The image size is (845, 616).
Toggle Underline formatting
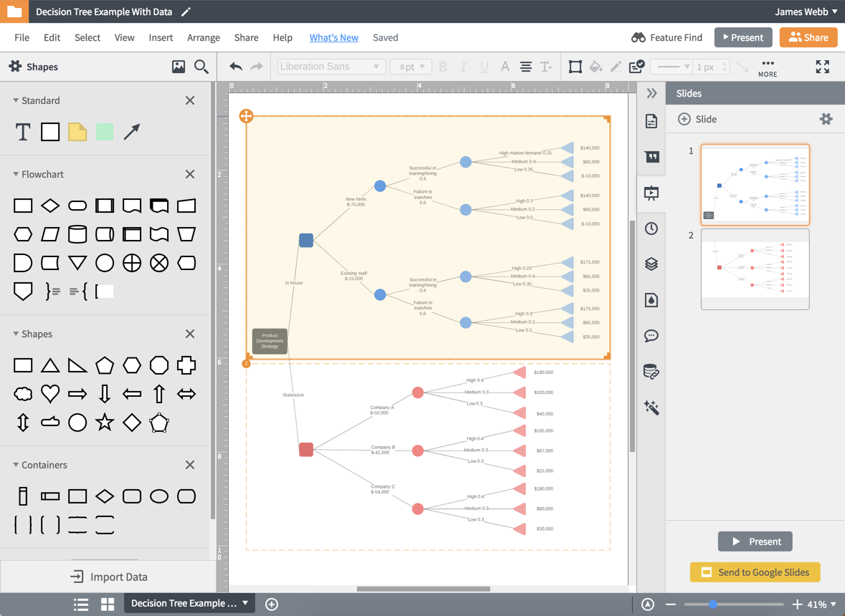coord(484,66)
